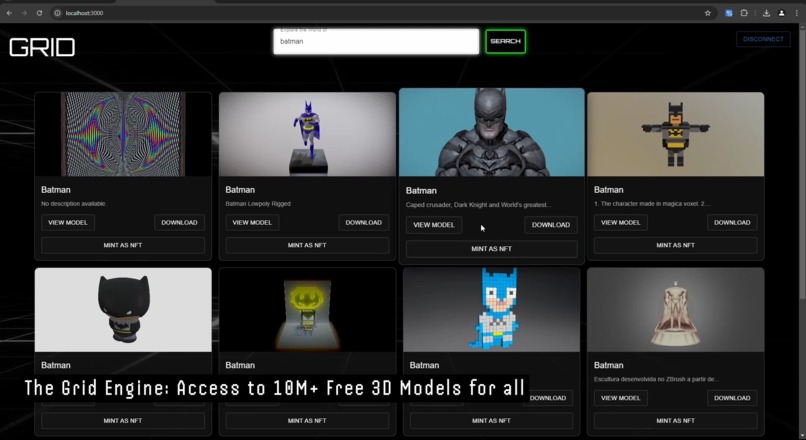Open the Extensions puzzle-piece menu
806x440 pixels.
tap(744, 13)
